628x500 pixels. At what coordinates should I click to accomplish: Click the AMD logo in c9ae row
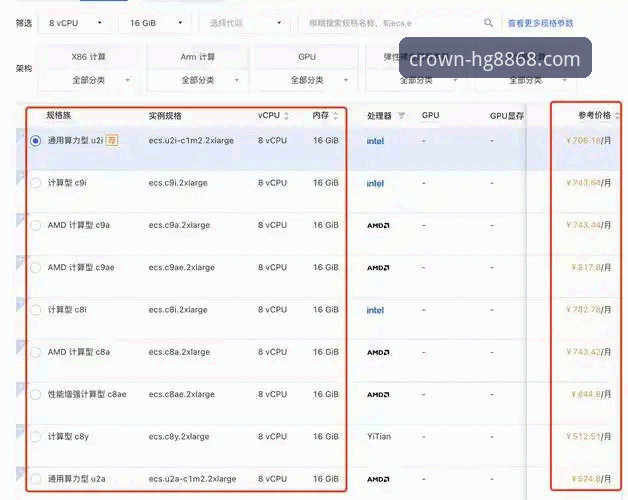pos(378,268)
